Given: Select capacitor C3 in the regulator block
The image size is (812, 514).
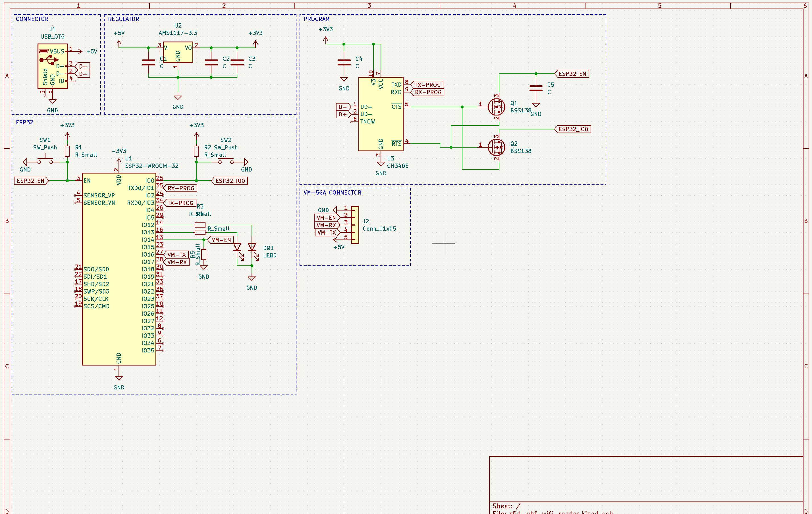Looking at the screenshot, I should [x=237, y=62].
